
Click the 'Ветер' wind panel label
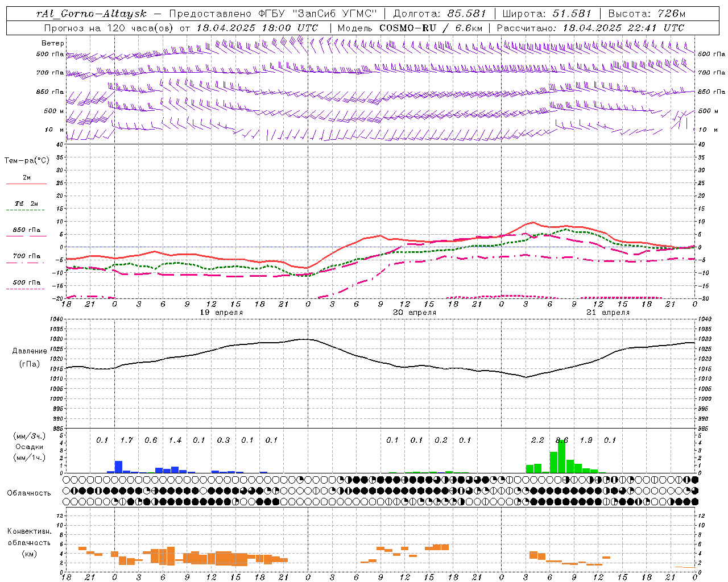tap(53, 43)
